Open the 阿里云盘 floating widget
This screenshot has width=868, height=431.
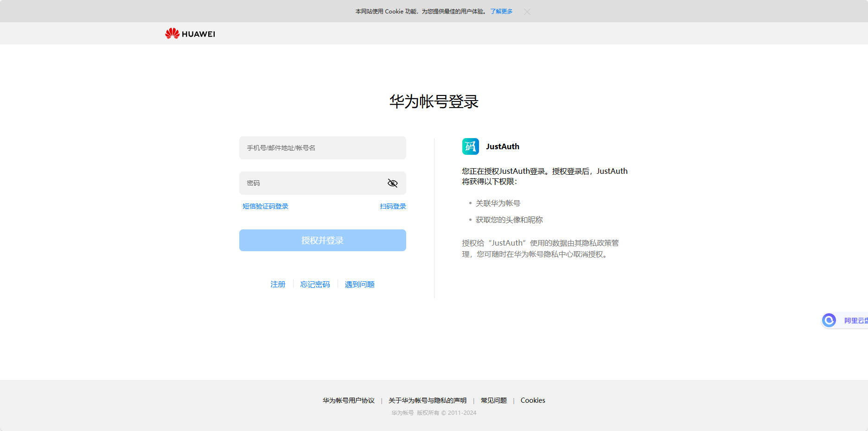[x=845, y=320]
